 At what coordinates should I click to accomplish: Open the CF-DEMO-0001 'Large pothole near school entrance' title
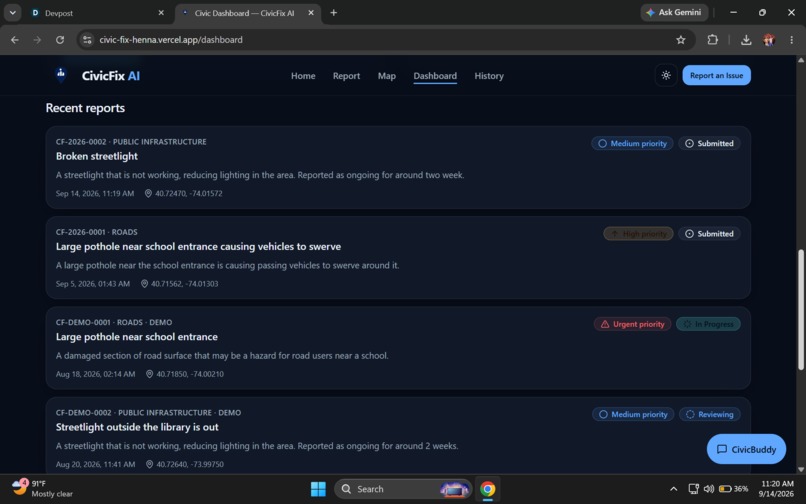pyautogui.click(x=137, y=337)
